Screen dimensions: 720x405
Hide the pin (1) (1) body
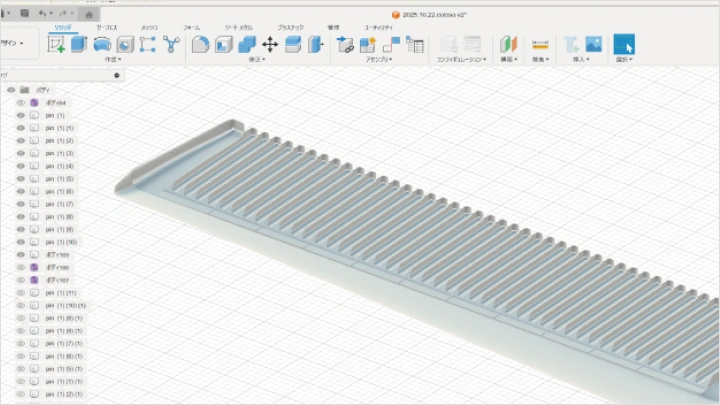(x=21, y=128)
